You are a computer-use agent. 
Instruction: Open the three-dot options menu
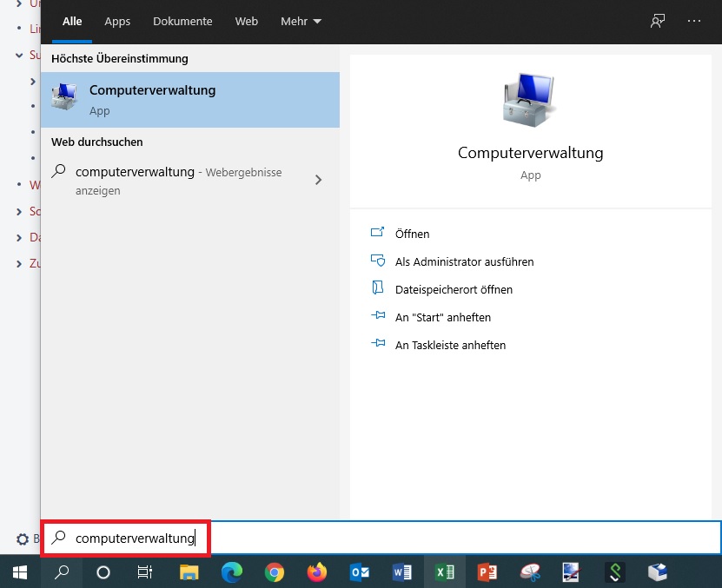tap(693, 21)
